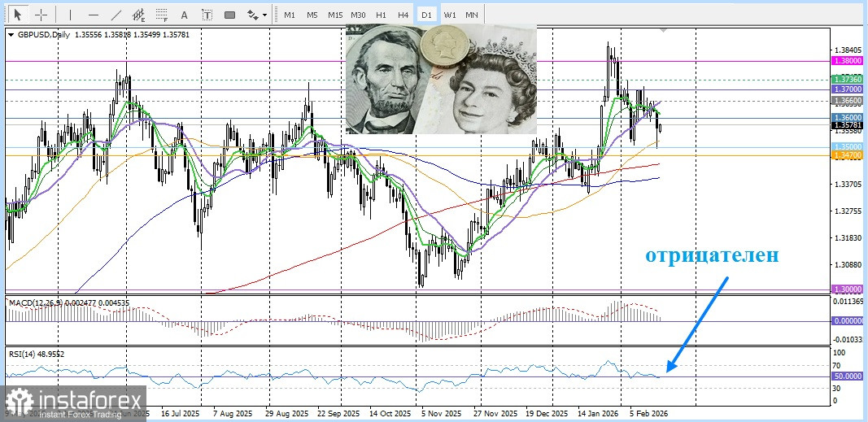Screen dimensions: 868x422
Task: Click the M30 timeframe button
Action: 358,15
